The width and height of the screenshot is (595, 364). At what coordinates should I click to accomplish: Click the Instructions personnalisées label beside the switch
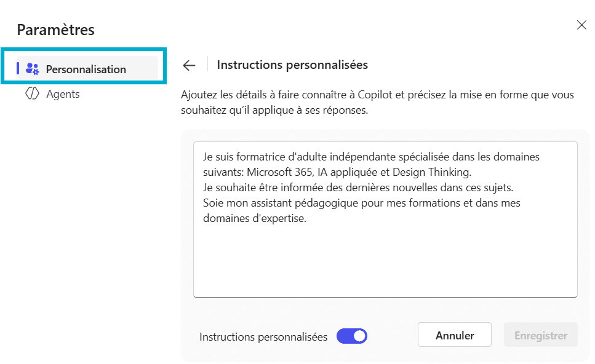pos(263,337)
